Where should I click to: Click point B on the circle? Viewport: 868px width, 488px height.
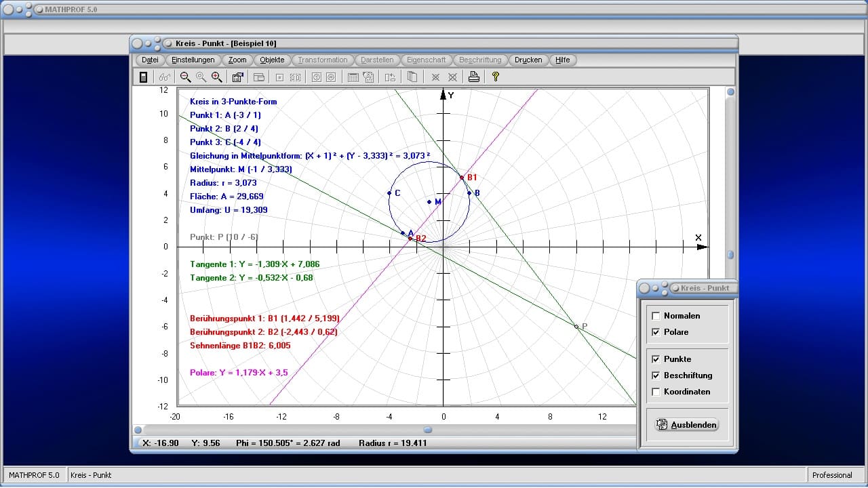tap(469, 193)
